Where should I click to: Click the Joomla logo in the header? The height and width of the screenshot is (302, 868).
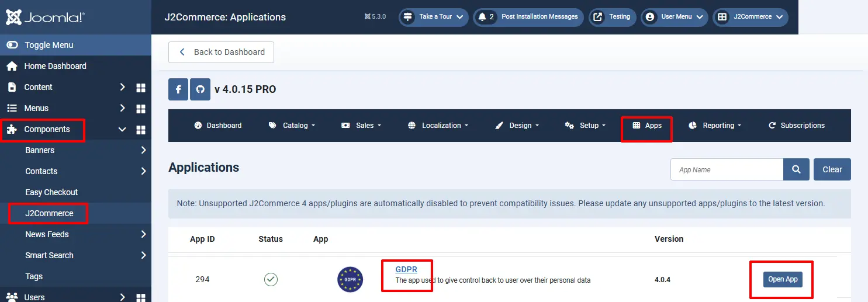click(45, 17)
